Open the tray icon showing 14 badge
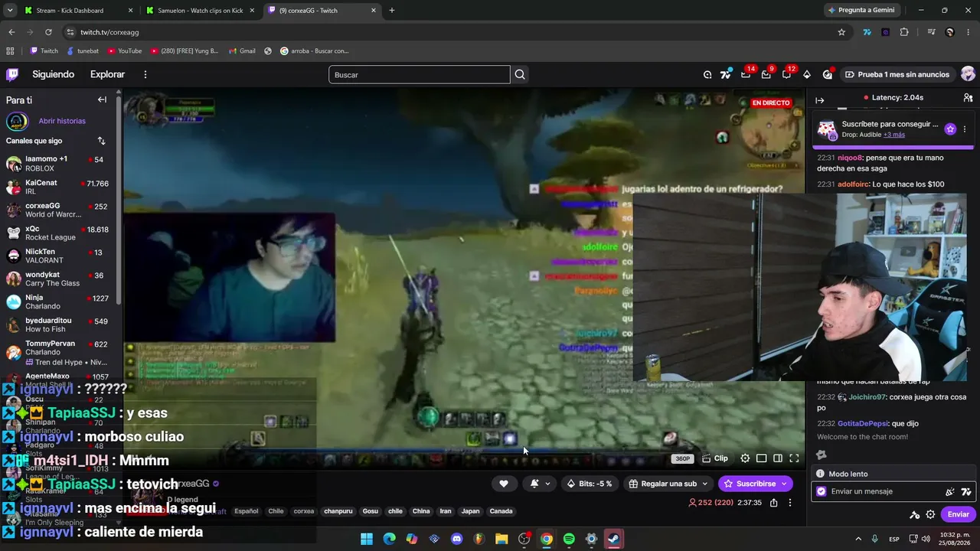 pos(746,74)
